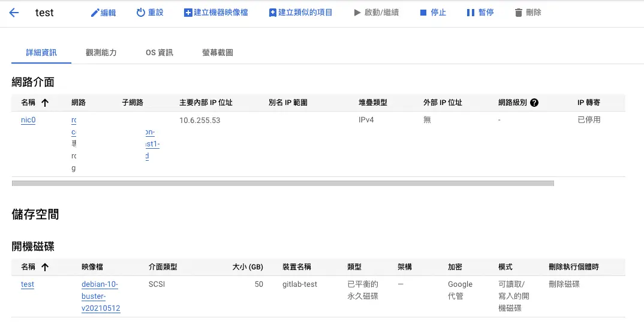Viewport: 644px width, 324px height.
Task: Switch to the 觀測能力 tab
Action: [101, 53]
